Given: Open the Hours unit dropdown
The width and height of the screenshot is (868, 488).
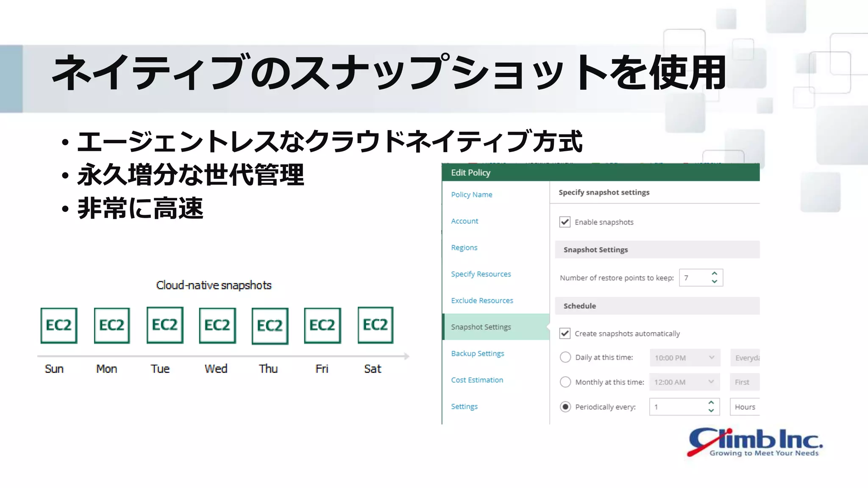Looking at the screenshot, I should click(x=745, y=407).
